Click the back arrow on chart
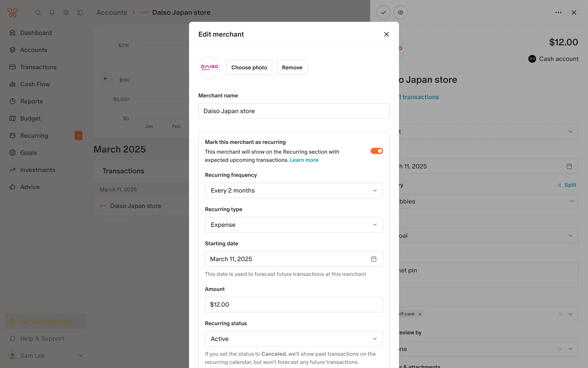 [x=106, y=79]
